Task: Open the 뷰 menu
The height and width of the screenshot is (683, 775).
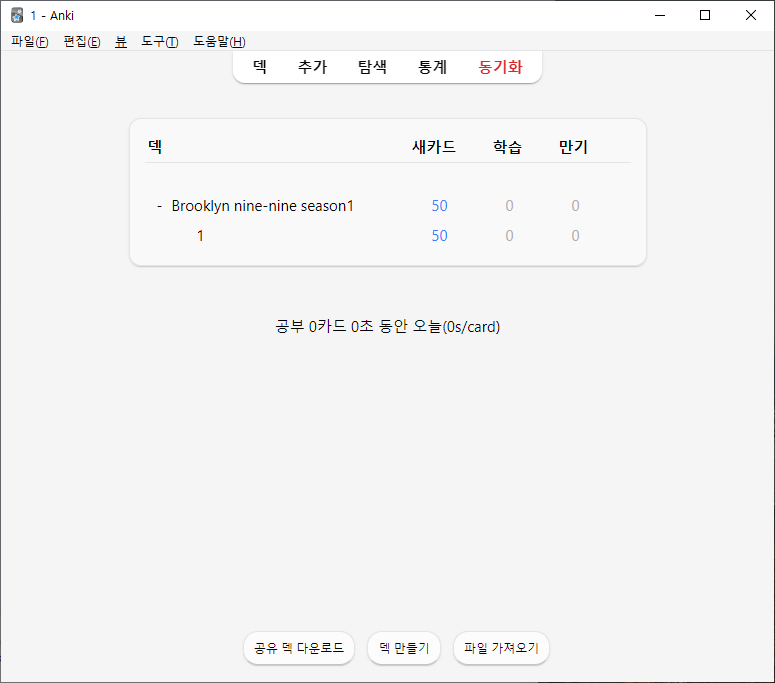Action: point(121,42)
